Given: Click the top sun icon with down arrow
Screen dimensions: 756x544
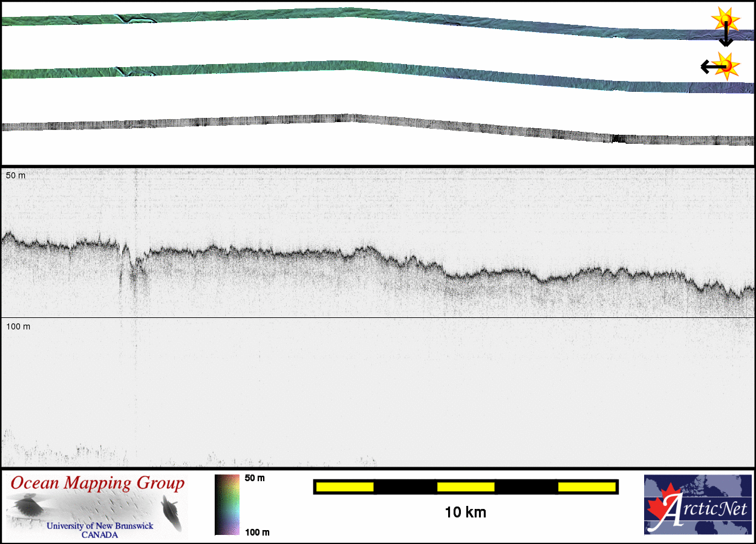Looking at the screenshot, I should click(725, 19).
